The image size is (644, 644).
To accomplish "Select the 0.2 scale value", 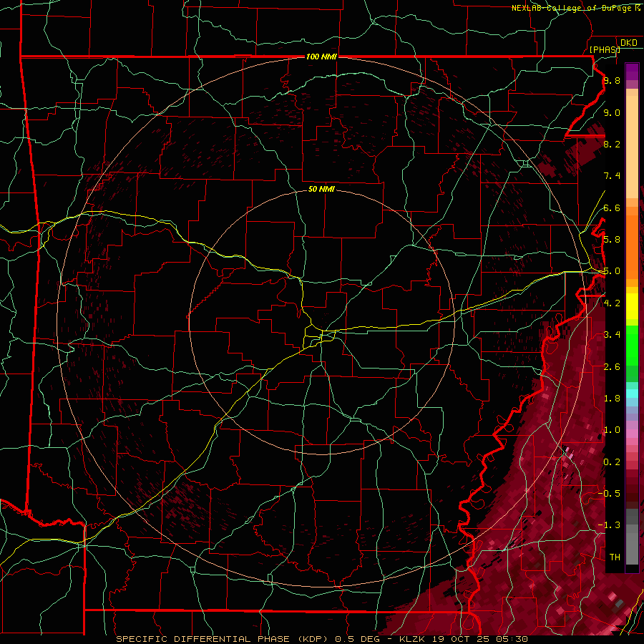I will [x=612, y=462].
